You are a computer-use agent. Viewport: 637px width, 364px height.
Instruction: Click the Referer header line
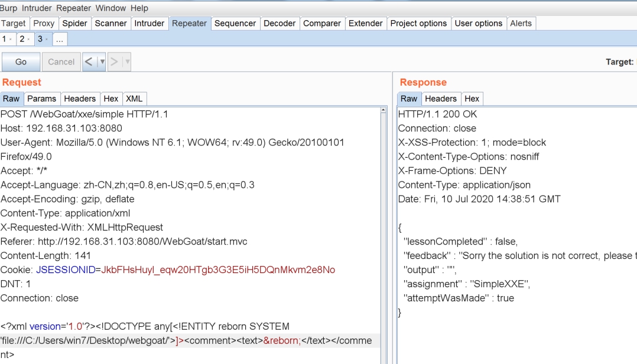click(124, 241)
